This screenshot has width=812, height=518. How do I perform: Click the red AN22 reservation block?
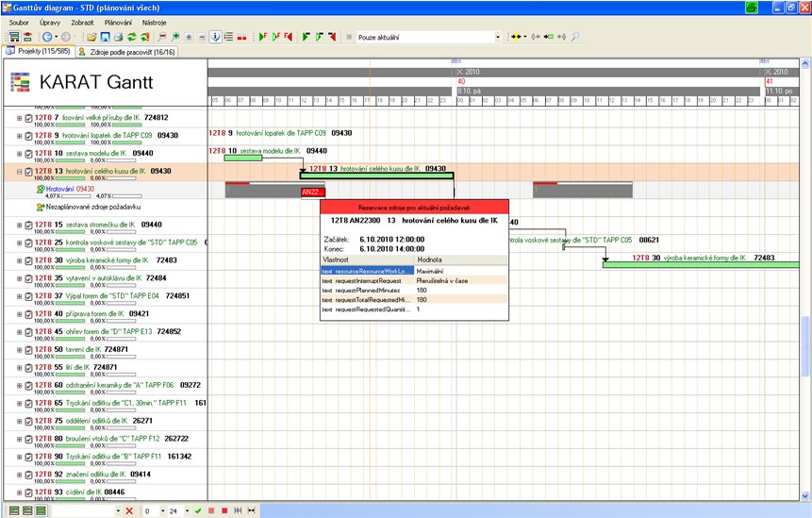click(313, 192)
